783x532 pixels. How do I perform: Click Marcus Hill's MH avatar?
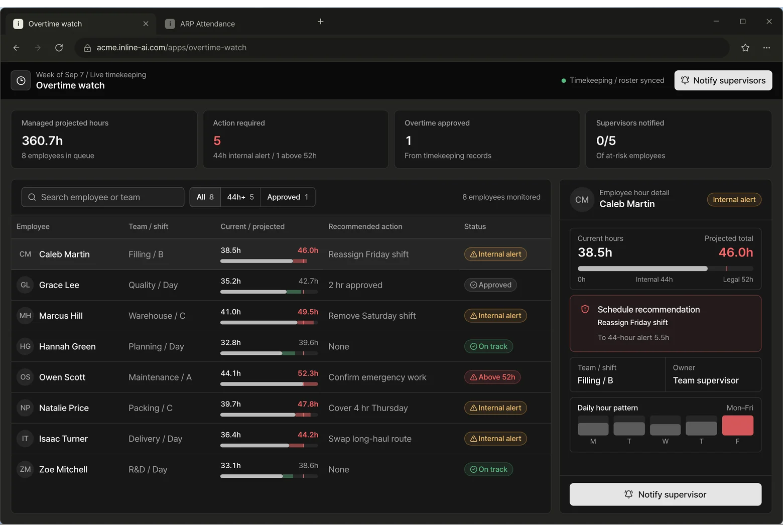tap(25, 316)
